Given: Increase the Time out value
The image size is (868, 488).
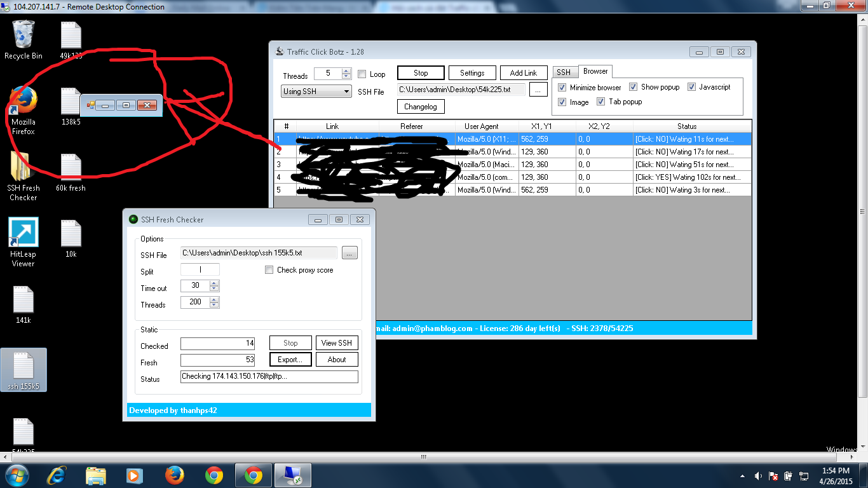Looking at the screenshot, I should coord(214,283).
